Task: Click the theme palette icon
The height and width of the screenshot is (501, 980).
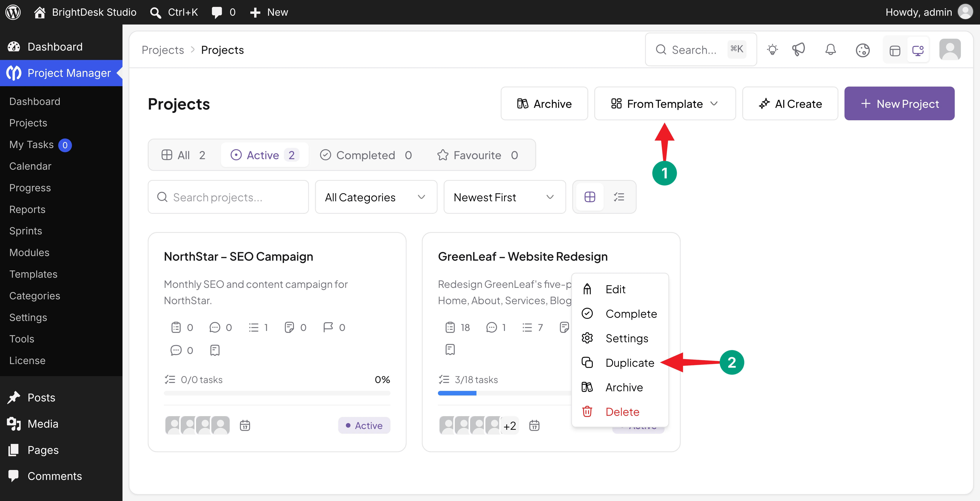Action: coord(862,50)
